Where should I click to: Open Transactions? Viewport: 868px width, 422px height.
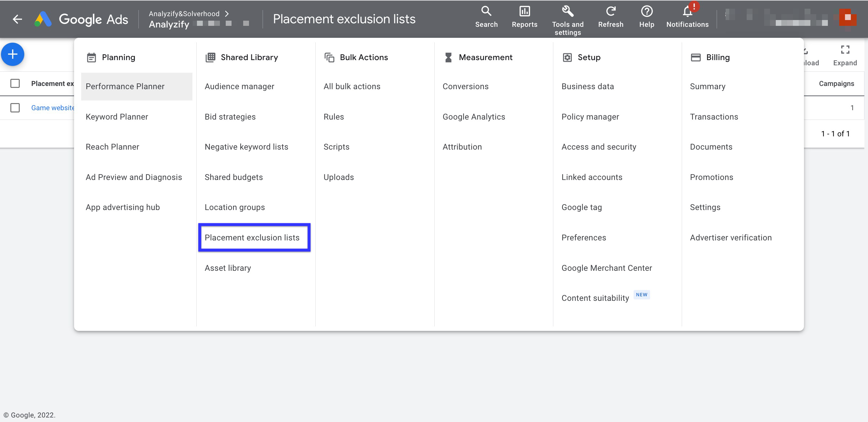tap(714, 117)
